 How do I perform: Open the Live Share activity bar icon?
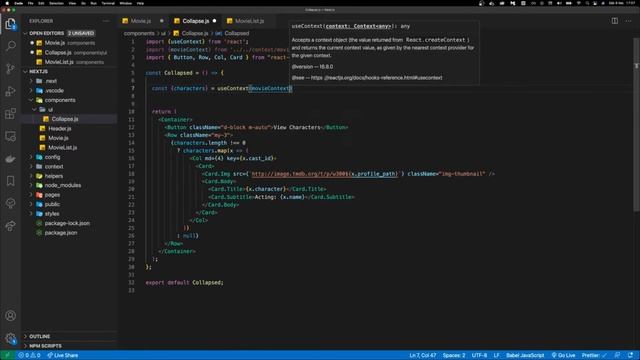[11, 226]
